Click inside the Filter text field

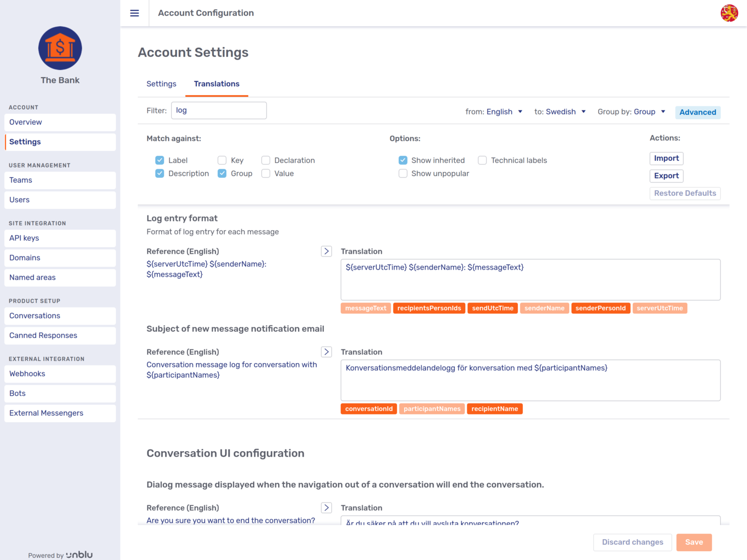(x=219, y=110)
